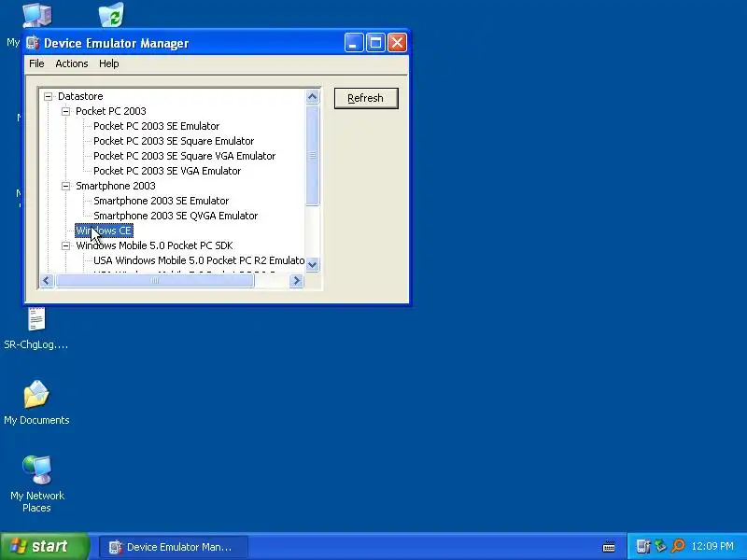747x560 pixels.
Task: Close the Device Emulator Manager window
Action: click(398, 43)
